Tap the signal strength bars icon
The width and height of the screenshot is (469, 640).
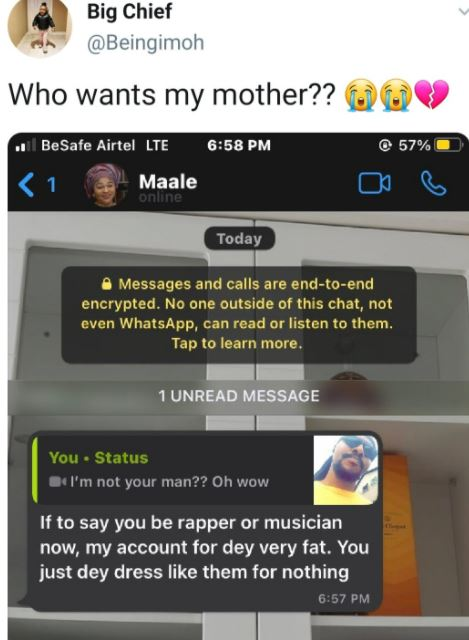click(x=24, y=145)
